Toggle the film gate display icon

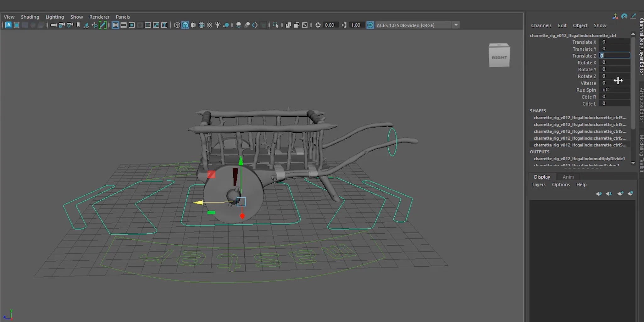point(123,25)
